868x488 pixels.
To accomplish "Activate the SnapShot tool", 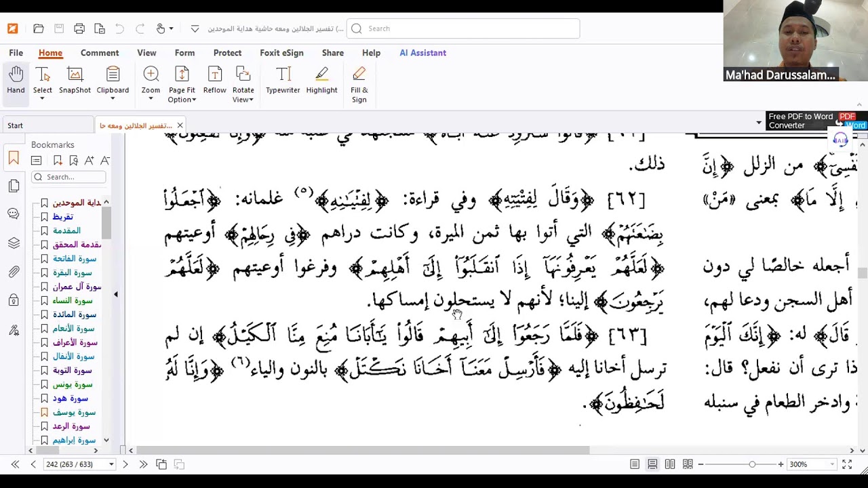I will [75, 81].
